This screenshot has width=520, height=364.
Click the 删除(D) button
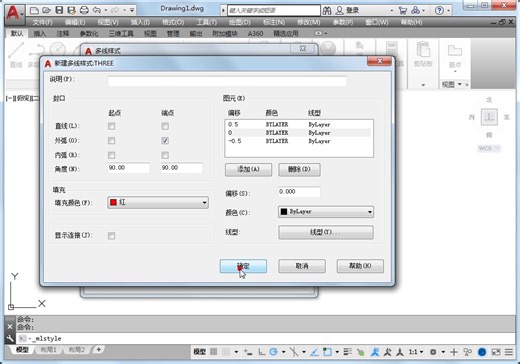[x=299, y=169]
